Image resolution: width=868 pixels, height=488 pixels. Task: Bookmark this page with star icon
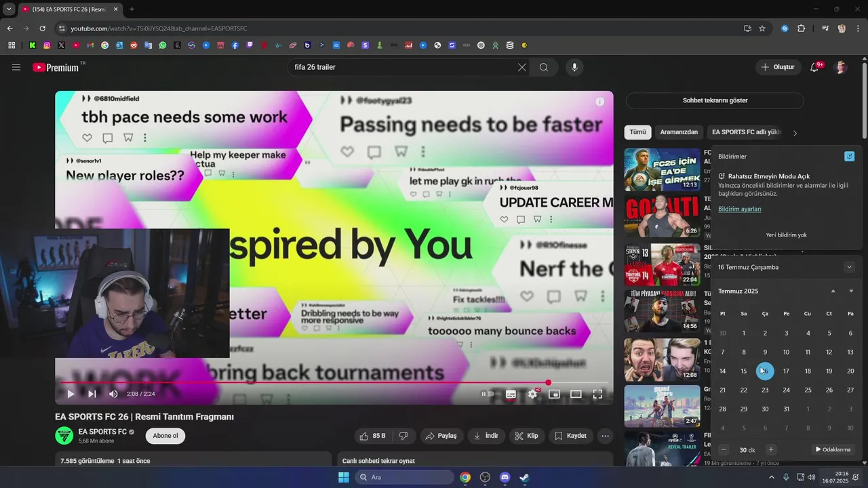coord(762,28)
